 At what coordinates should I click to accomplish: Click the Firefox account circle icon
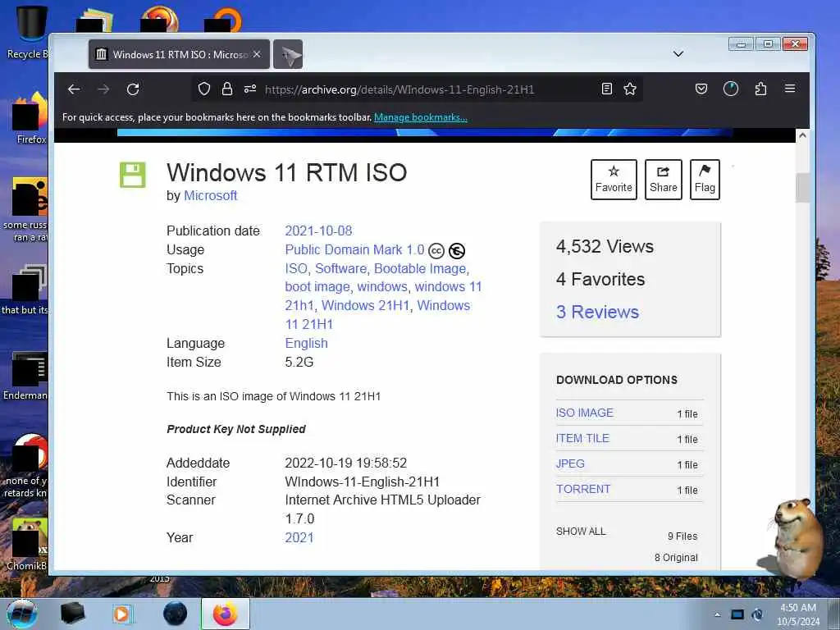pos(731,89)
